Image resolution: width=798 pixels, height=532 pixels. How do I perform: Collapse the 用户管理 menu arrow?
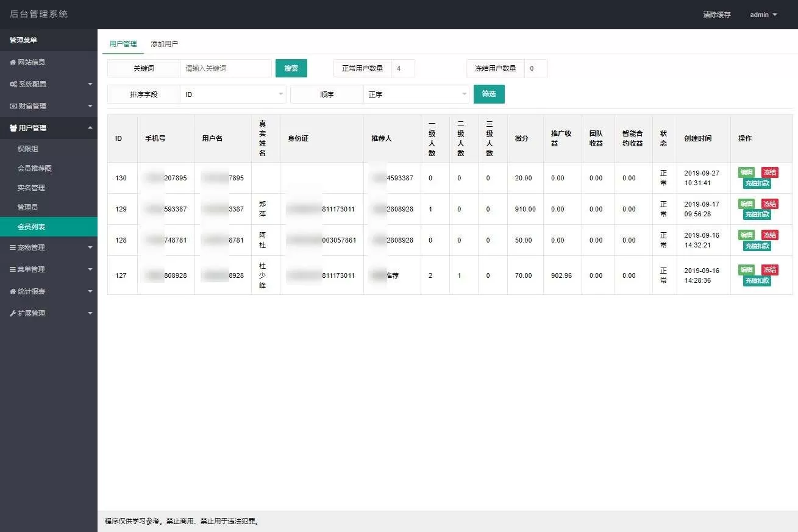click(x=90, y=128)
